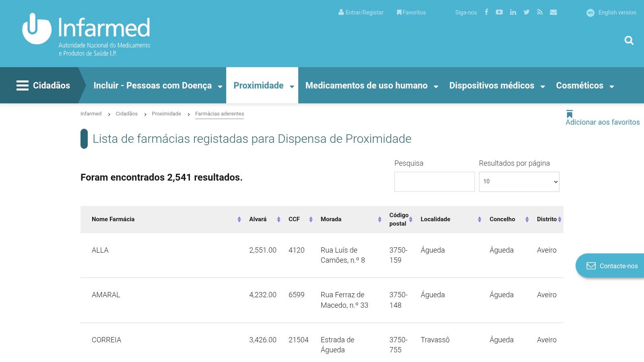Image resolution: width=644 pixels, height=362 pixels.
Task: Sort the table by Distrito arrows
Action: coord(559,219)
